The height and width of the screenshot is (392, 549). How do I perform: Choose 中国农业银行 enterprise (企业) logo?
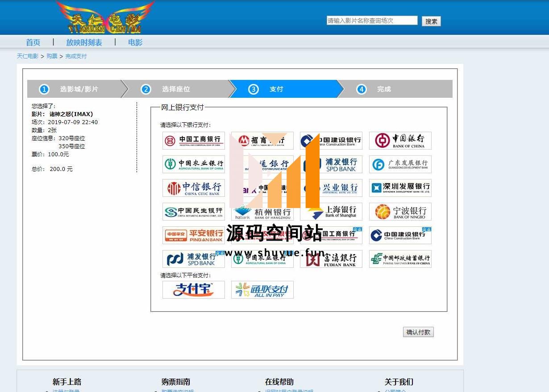(x=262, y=259)
